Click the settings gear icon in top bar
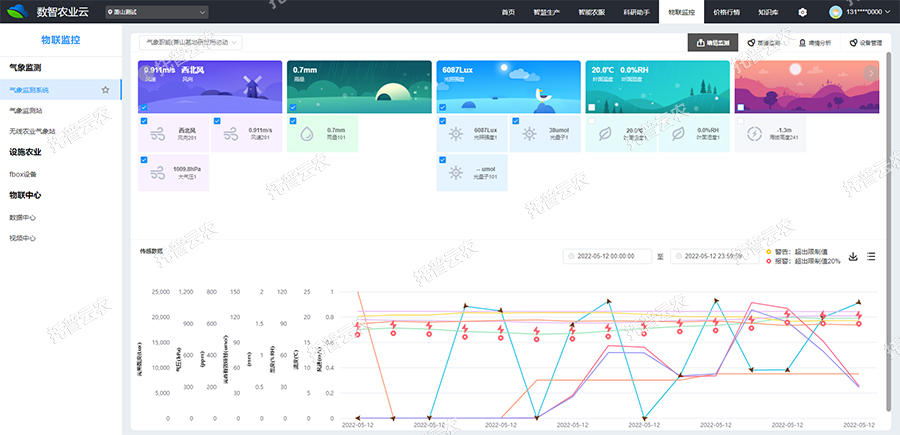 pyautogui.click(x=802, y=12)
